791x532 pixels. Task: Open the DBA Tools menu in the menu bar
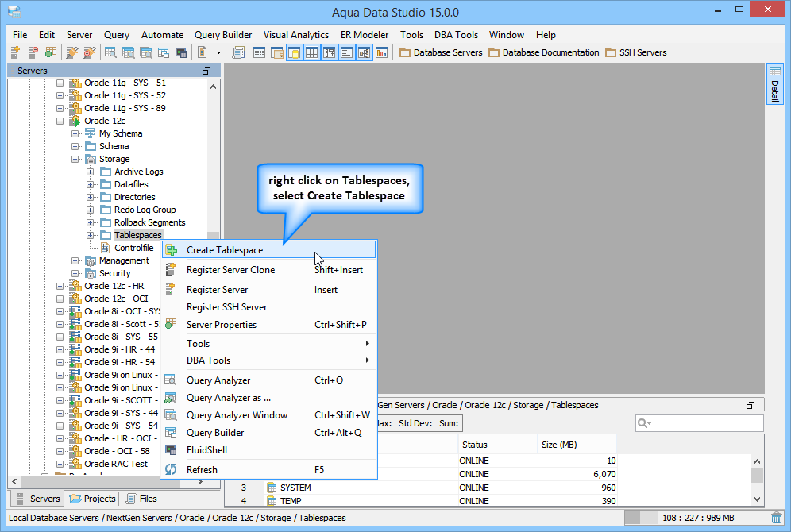tap(456, 35)
